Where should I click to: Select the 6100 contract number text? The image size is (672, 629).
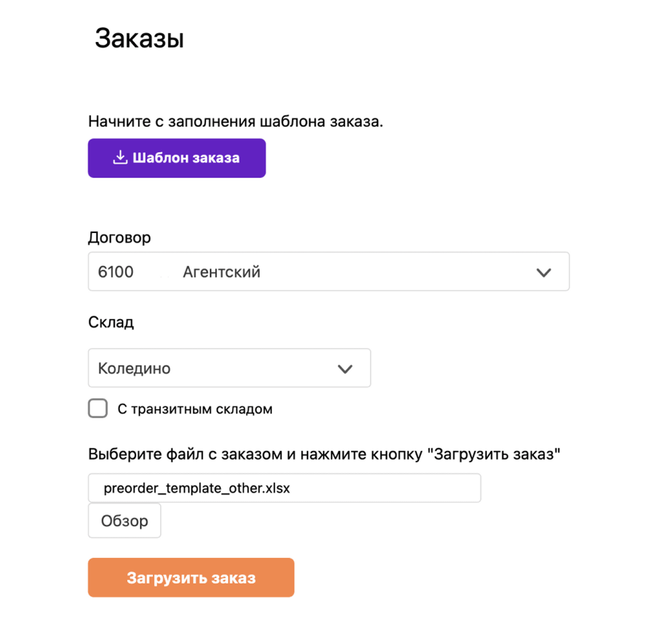pos(116,272)
